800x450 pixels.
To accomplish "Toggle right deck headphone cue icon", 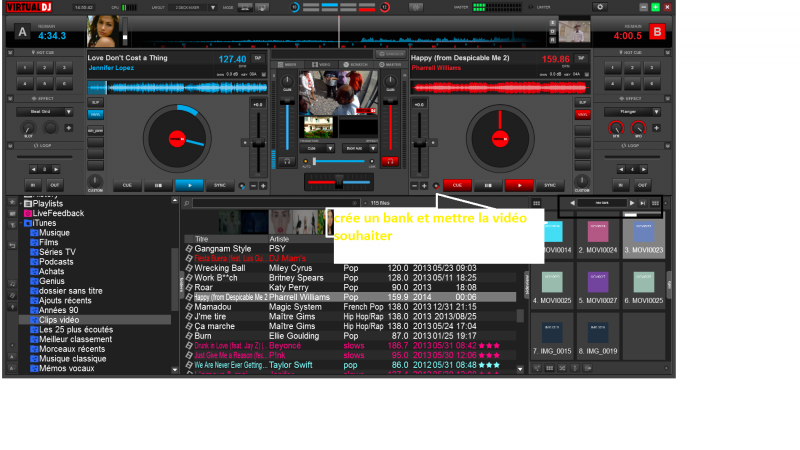I will 388,160.
